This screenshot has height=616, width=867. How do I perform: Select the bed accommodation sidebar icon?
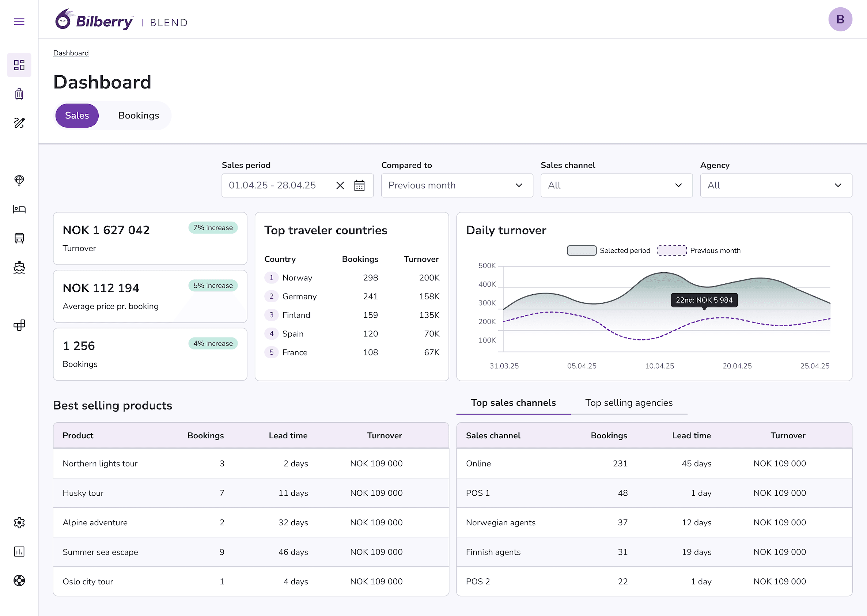(19, 209)
